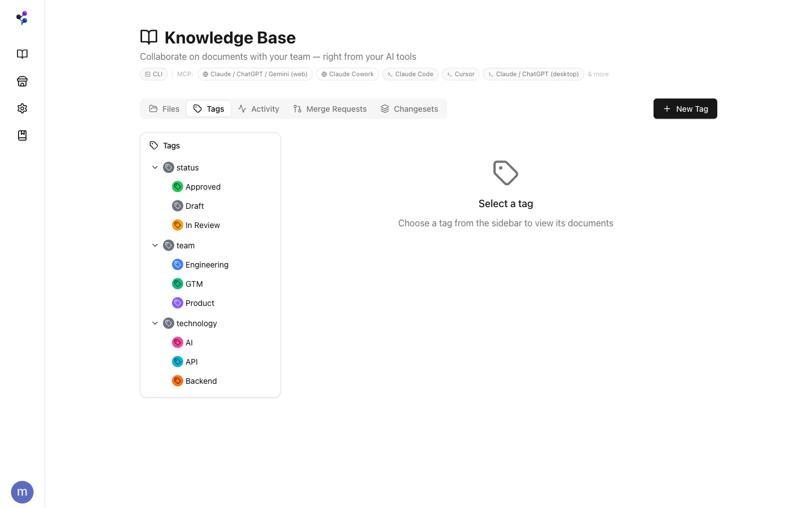Click the bookmarked book icon in sidebar
Image resolution: width=812 pixels, height=508 pixels.
[22, 135]
